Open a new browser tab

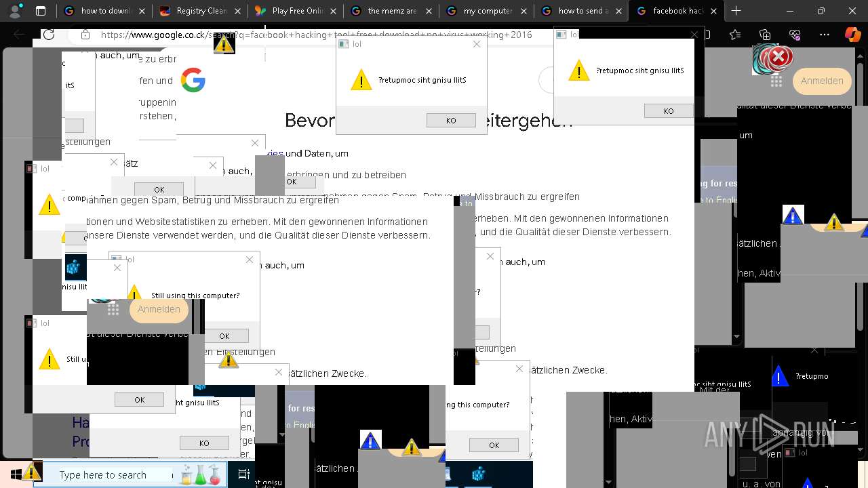click(736, 11)
